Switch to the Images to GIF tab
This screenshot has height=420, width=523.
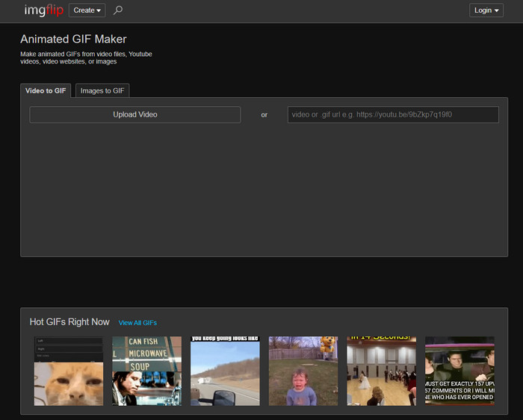tap(102, 90)
